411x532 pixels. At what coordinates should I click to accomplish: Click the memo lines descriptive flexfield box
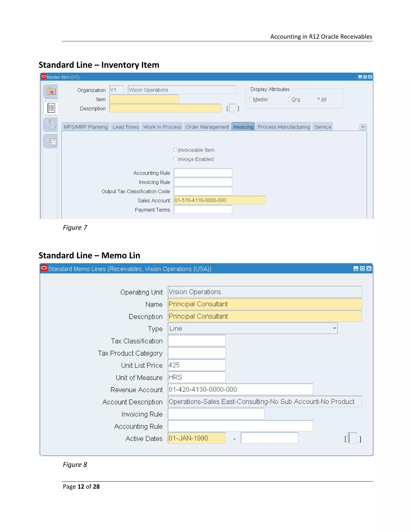coord(353,438)
